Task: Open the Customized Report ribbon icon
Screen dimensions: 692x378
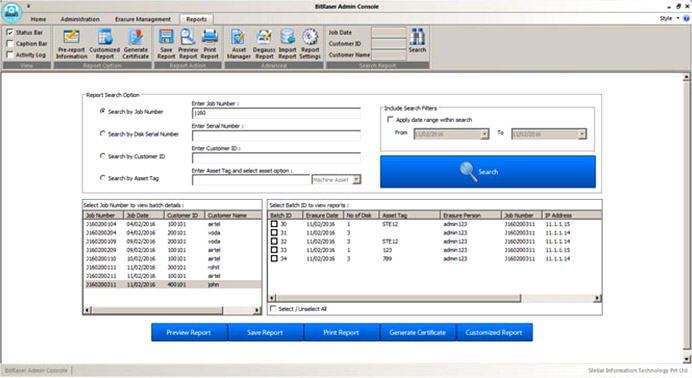Action: tap(105, 44)
